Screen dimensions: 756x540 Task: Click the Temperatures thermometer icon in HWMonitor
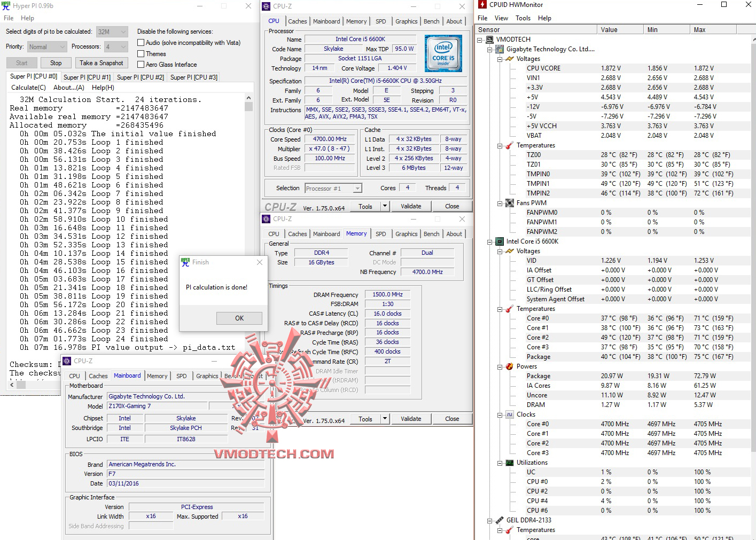point(509,145)
